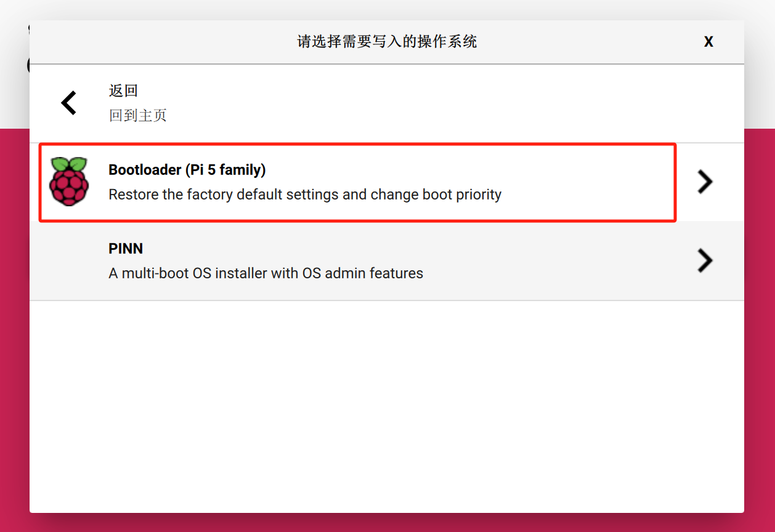This screenshot has width=775, height=532.
Task: Click the pink background below the dialog
Action: tap(387, 523)
